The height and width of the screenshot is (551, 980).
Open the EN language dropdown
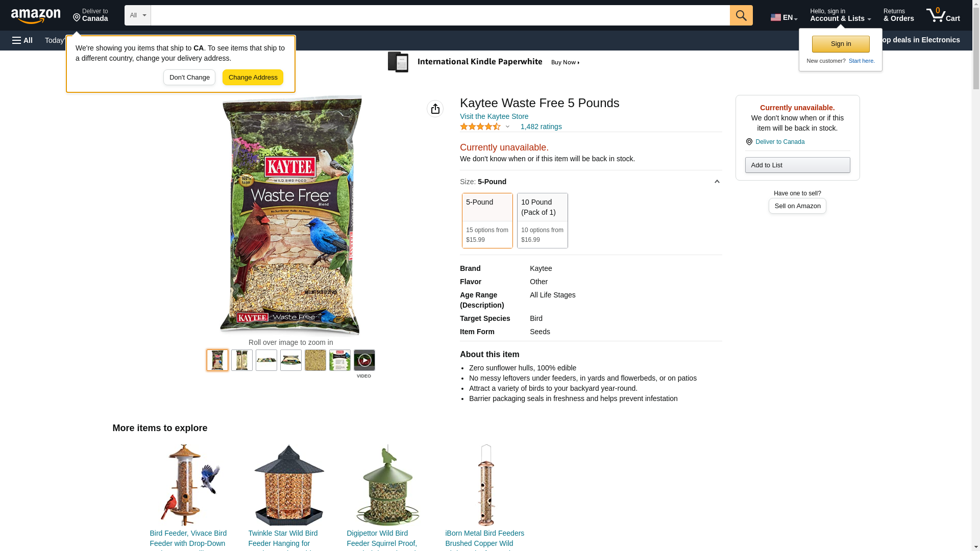click(x=784, y=17)
